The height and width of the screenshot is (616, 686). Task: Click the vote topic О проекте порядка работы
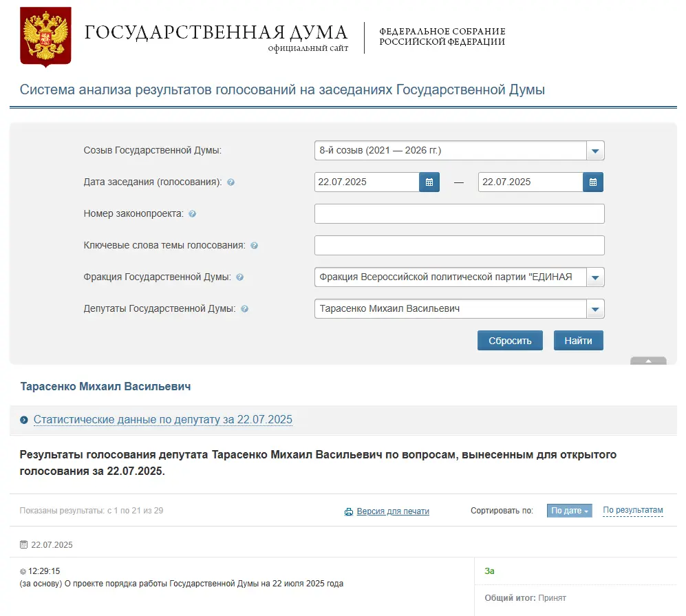(182, 584)
